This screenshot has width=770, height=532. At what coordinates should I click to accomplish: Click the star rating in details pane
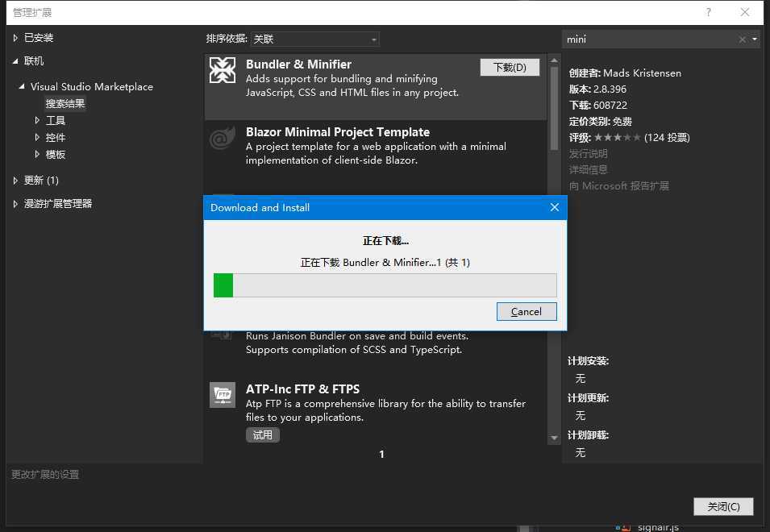pyautogui.click(x=617, y=137)
